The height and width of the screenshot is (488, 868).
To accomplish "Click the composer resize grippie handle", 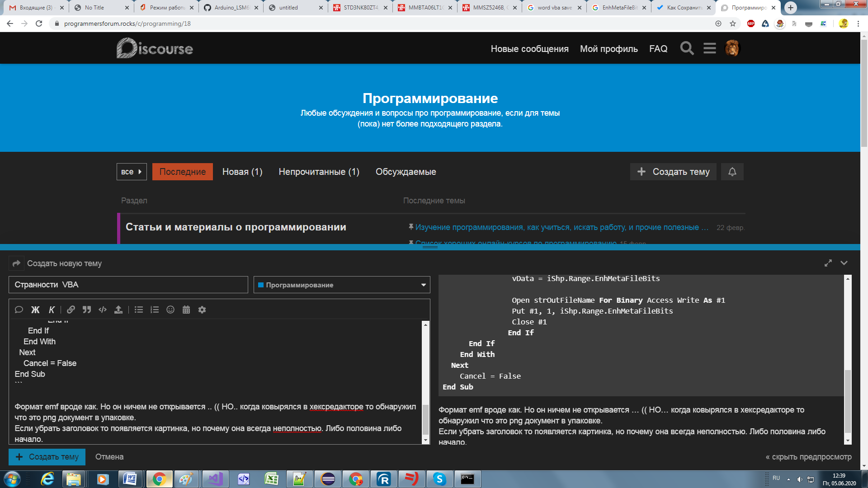I will (430, 247).
